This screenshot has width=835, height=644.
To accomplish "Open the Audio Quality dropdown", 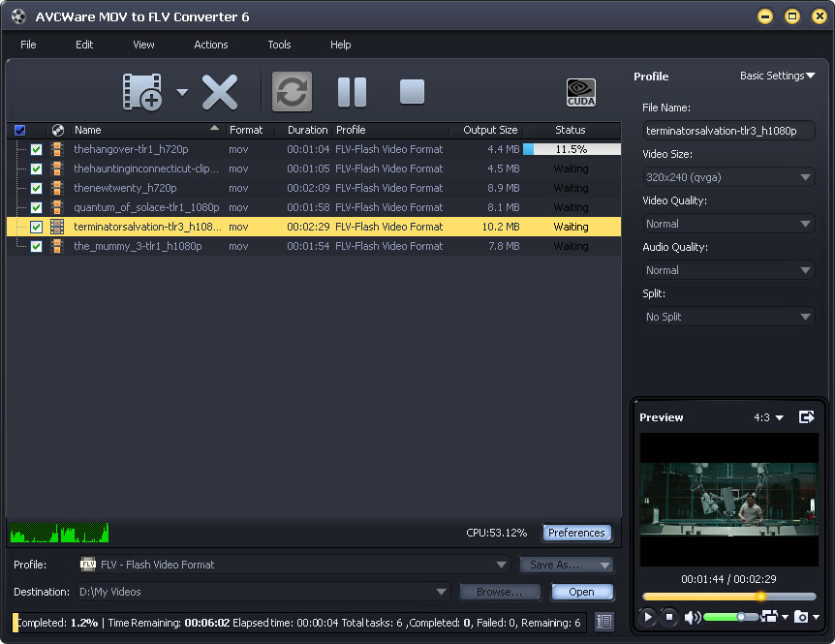I will tap(728, 270).
